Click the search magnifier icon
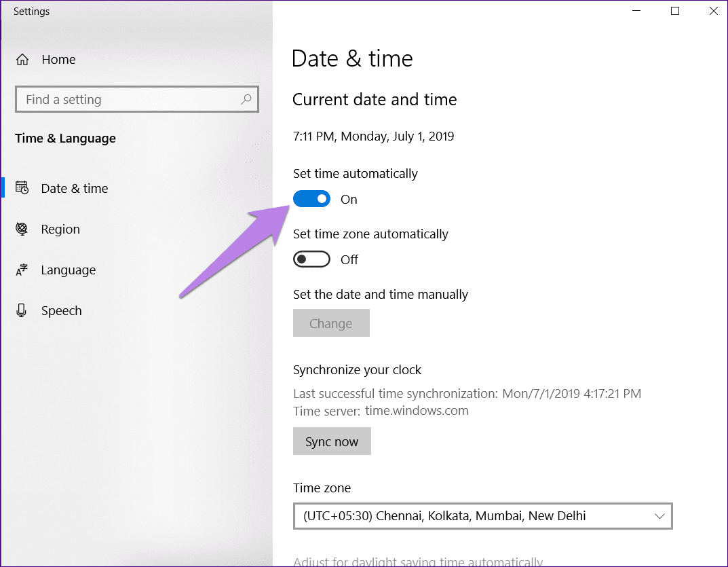Viewport: 728px width, 567px height. click(246, 99)
